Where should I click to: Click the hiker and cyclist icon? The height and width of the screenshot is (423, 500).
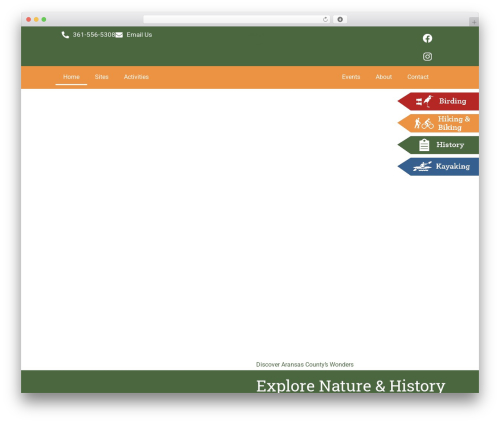[424, 123]
